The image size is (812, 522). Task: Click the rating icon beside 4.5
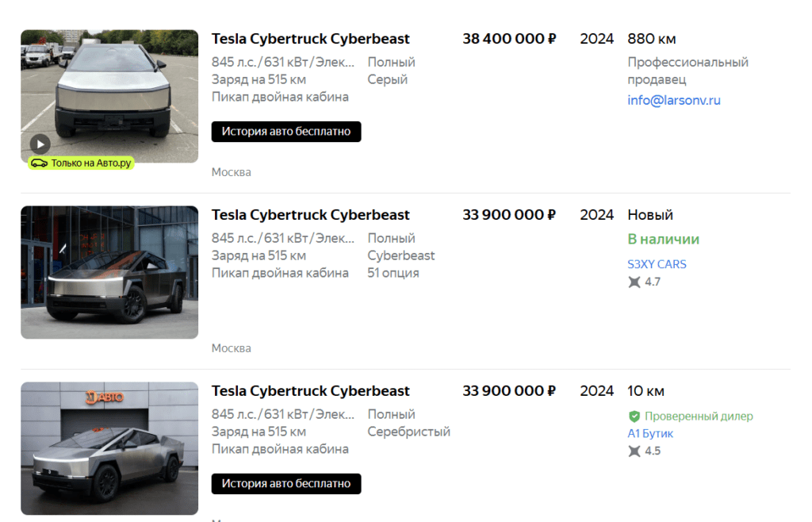click(634, 451)
